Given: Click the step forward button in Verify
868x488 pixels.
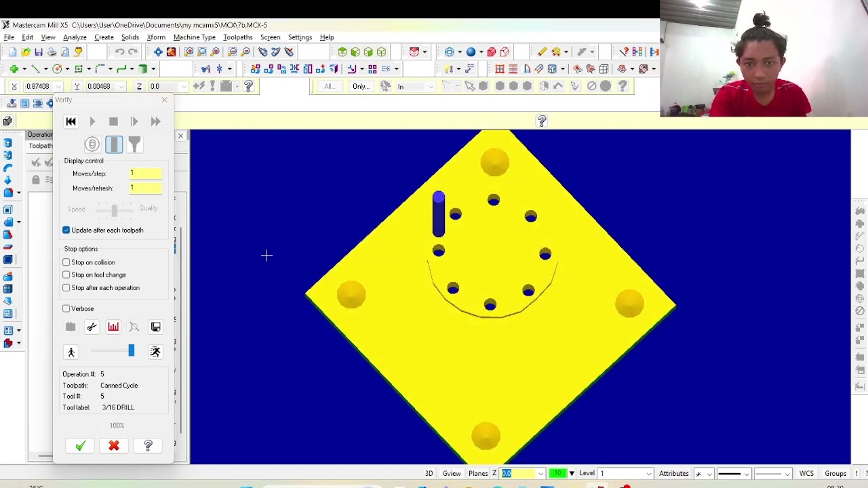Looking at the screenshot, I should (x=134, y=121).
